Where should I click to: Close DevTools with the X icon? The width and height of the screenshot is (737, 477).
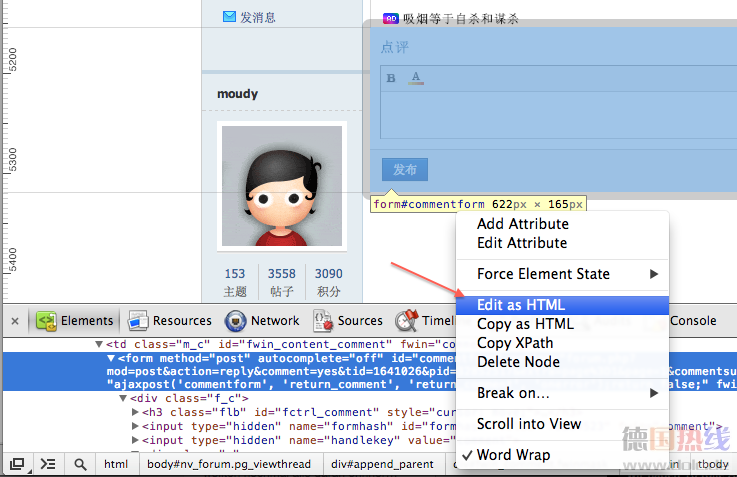click(x=15, y=321)
